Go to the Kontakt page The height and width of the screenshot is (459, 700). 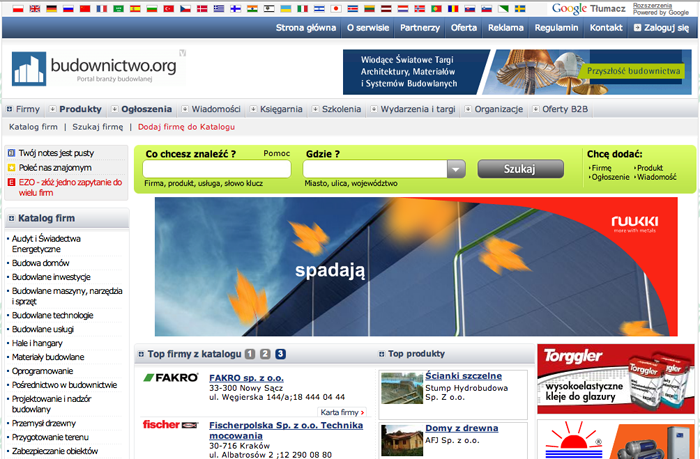[x=606, y=28]
